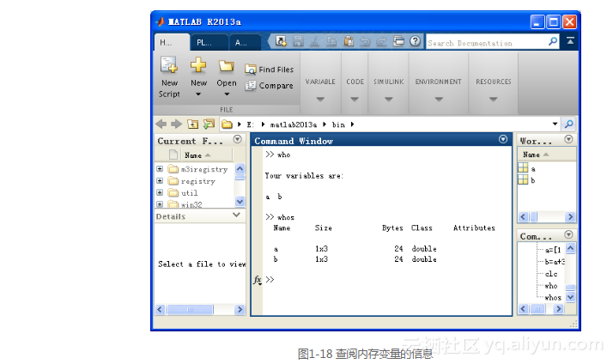This screenshot has width=613, height=364.
Task: Open the New dropdown arrow
Action: point(198,94)
